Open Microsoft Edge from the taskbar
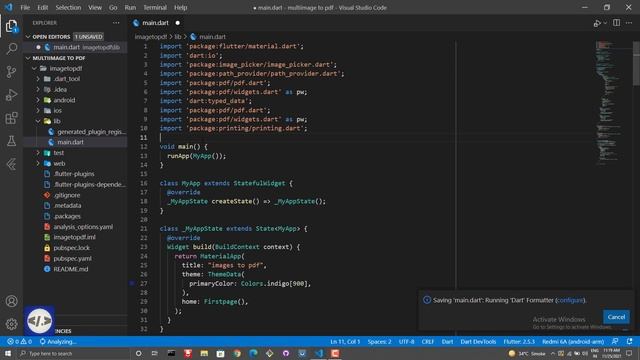Image resolution: width=640 pixels, height=360 pixels. [253, 353]
